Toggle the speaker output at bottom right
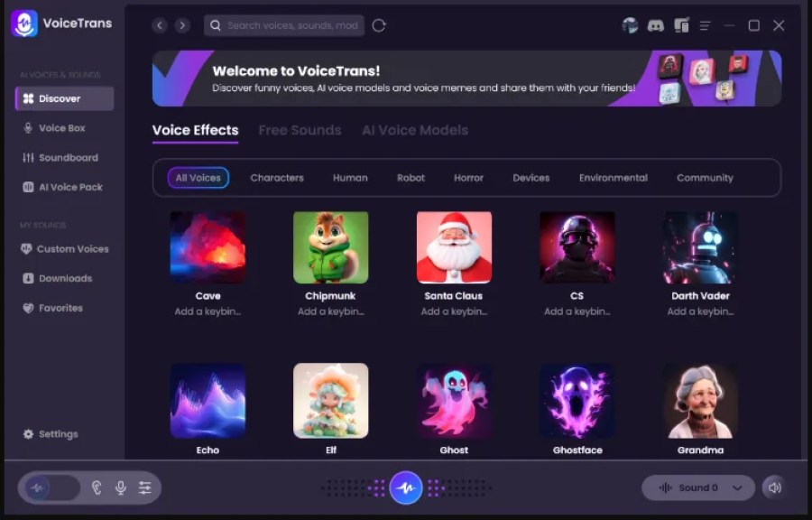Viewport: 812px width, 520px height. tap(774, 487)
